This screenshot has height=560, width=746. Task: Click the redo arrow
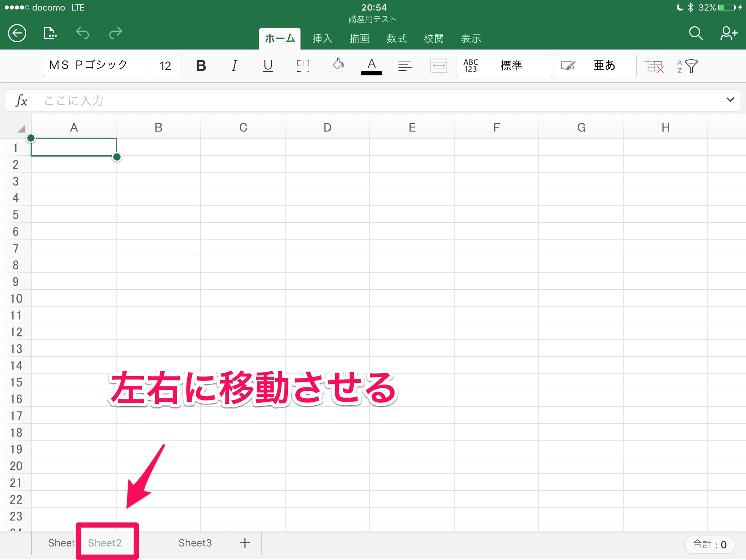coord(115,33)
